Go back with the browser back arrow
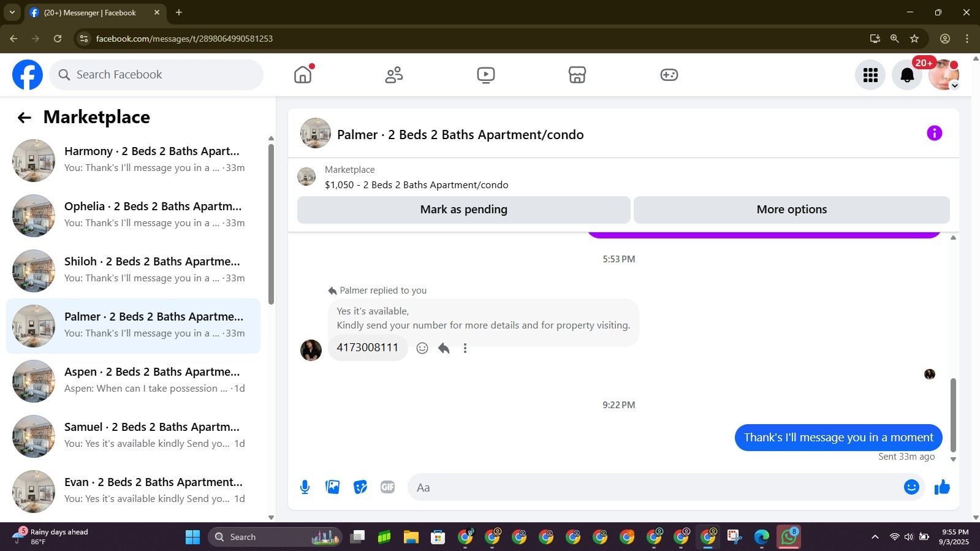 coord(13,39)
